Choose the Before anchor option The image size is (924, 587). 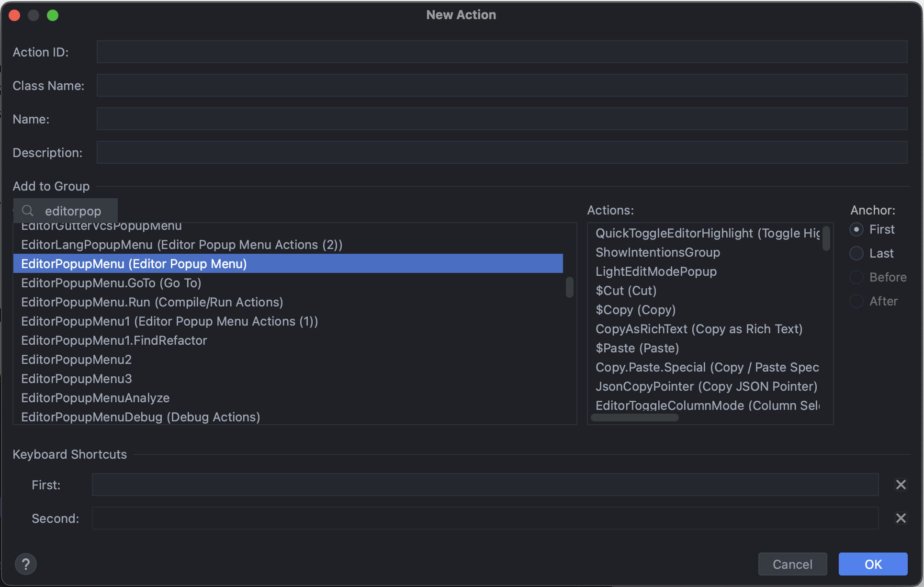pyautogui.click(x=856, y=277)
